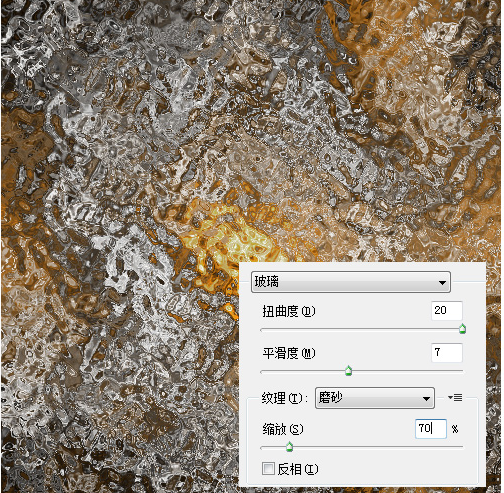
Task: Click the arrow on 玻璃 combo box
Action: click(442, 283)
